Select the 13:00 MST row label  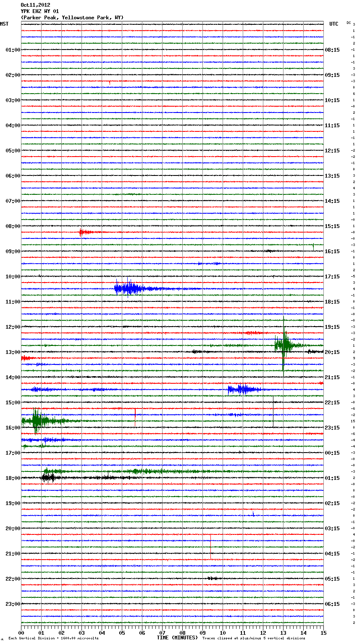(13, 352)
